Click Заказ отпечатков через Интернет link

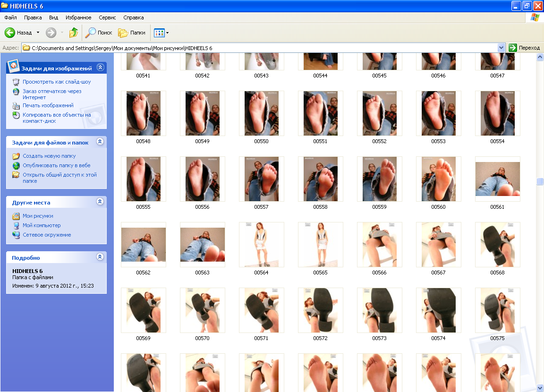pos(52,94)
